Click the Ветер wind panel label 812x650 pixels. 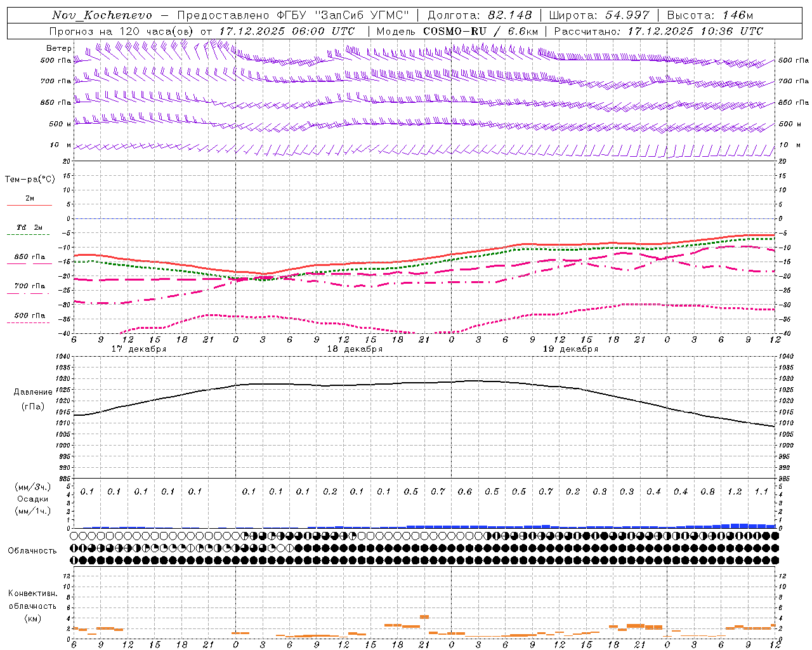[x=58, y=48]
